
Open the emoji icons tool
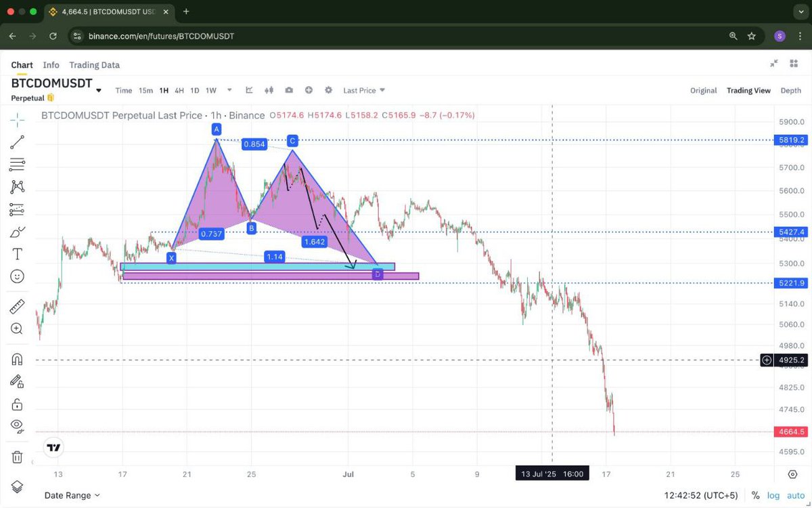pyautogui.click(x=17, y=276)
